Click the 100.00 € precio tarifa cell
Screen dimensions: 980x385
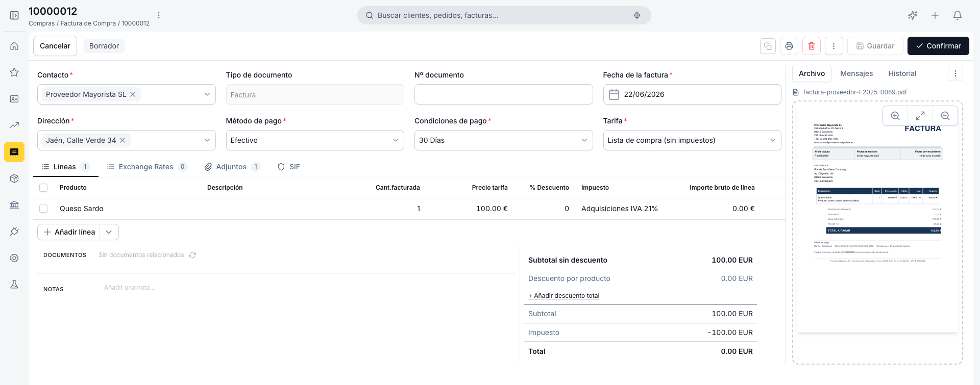tap(492, 209)
